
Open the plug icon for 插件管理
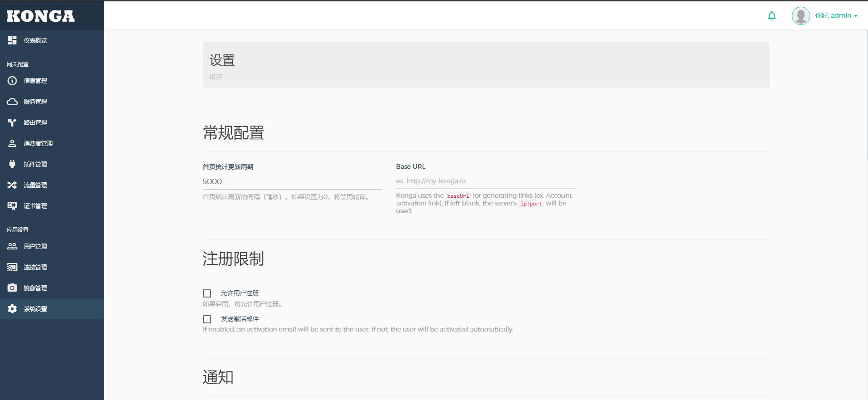(x=12, y=164)
